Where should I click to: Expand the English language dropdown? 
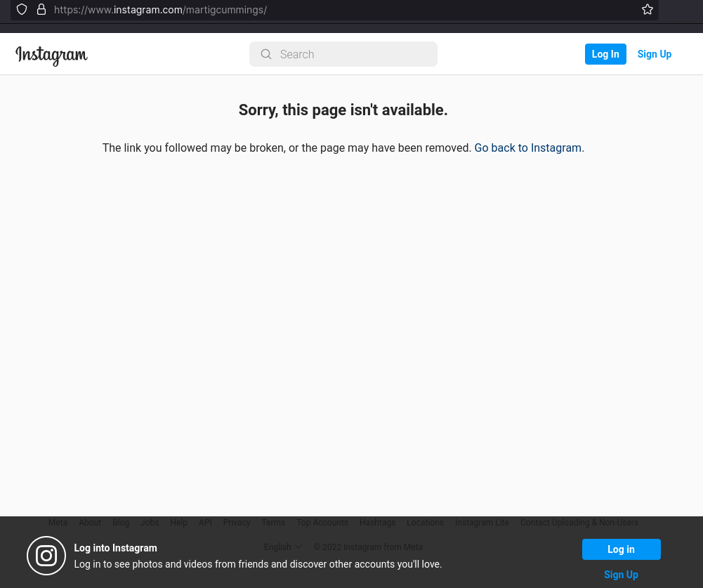tap(282, 547)
